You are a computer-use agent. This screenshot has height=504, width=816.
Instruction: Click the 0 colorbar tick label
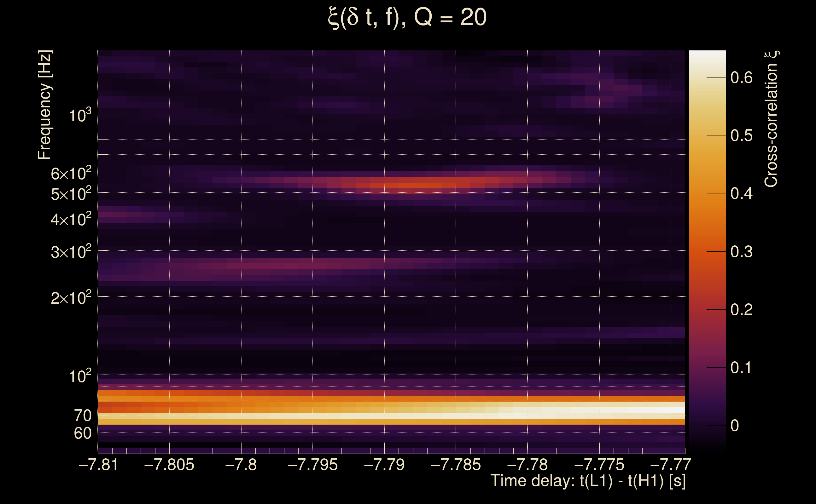pyautogui.click(x=735, y=426)
